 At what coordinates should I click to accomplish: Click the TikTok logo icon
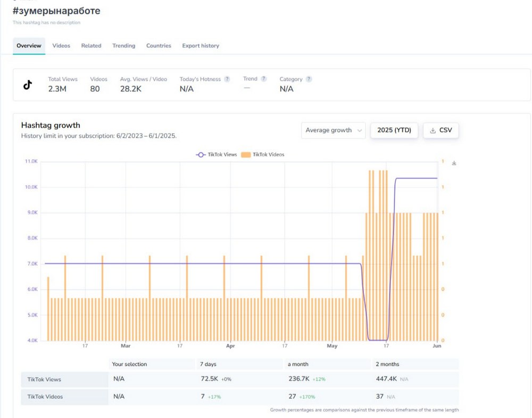28,85
